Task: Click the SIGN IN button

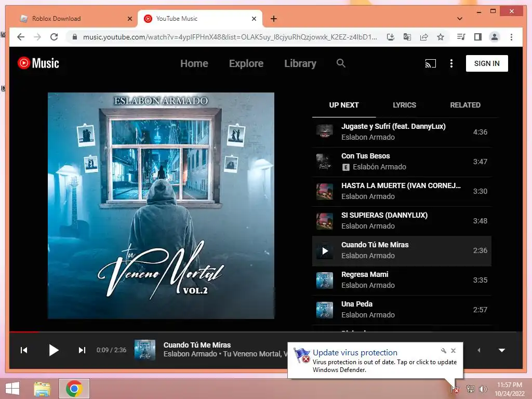Action: [x=487, y=63]
